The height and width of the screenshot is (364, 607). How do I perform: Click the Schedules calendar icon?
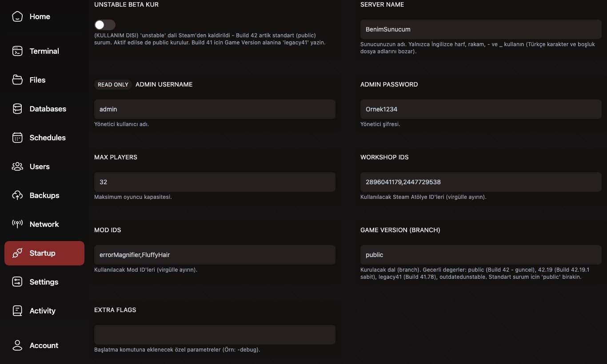(17, 138)
